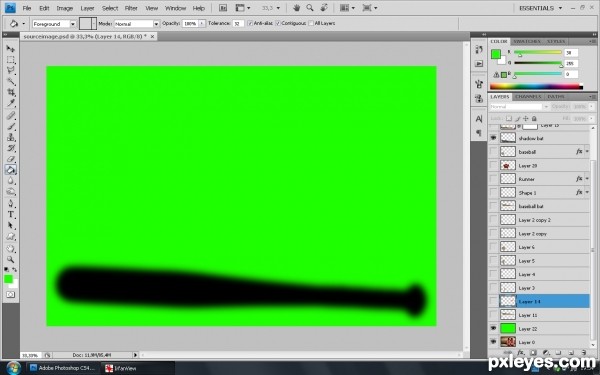This screenshot has height=375, width=600.
Task: Click the G slider in Color panel
Action: coord(538,63)
